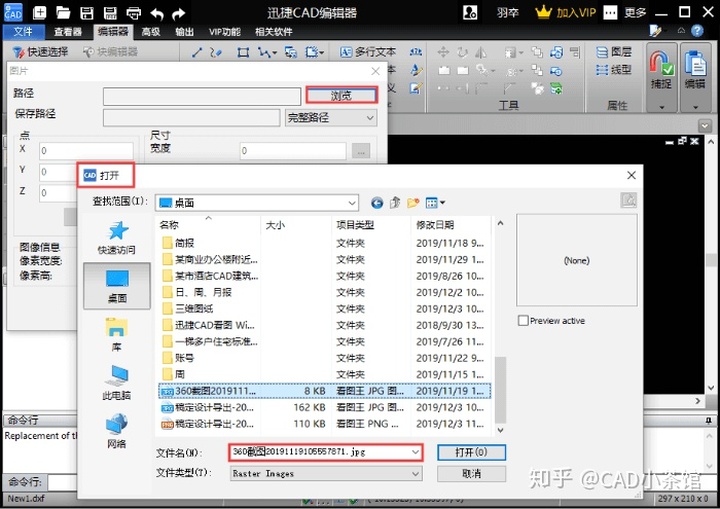Click the Save icon in title bar
The width and height of the screenshot is (720, 509).
(86, 13)
